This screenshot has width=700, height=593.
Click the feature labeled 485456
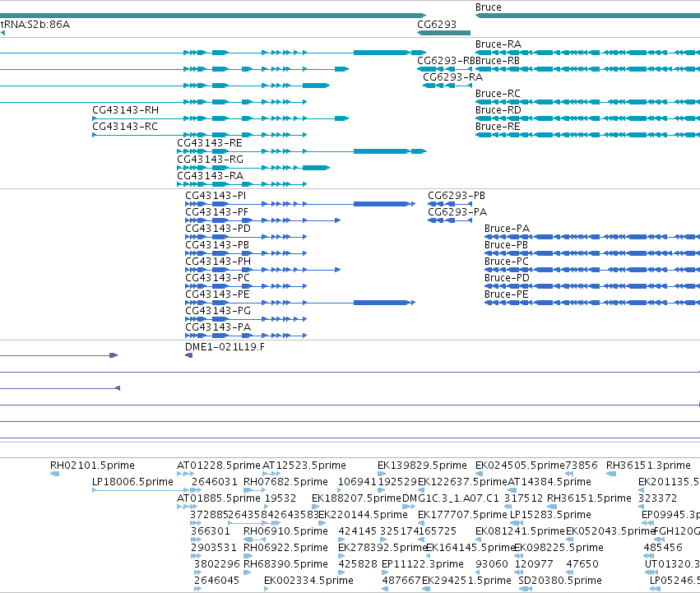tap(663, 549)
